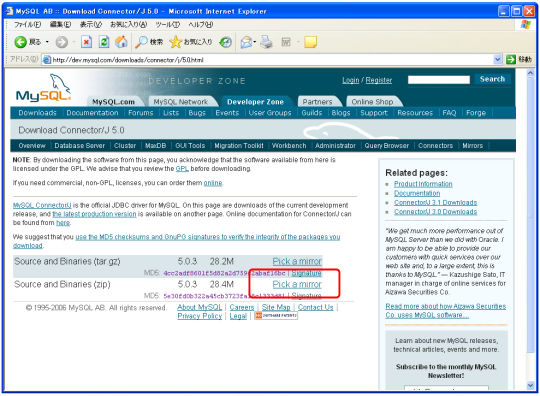
Task: Expand the Back button history dropdown arrow
Action: (47, 42)
